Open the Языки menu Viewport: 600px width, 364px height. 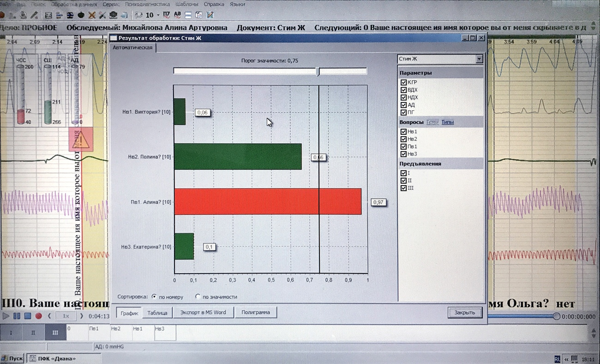(x=237, y=4)
